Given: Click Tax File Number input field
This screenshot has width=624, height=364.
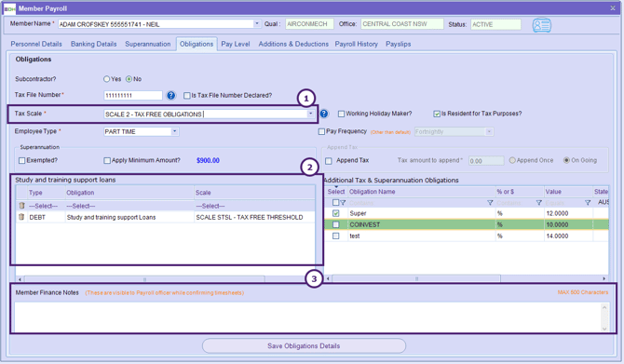Looking at the screenshot, I should pos(133,96).
